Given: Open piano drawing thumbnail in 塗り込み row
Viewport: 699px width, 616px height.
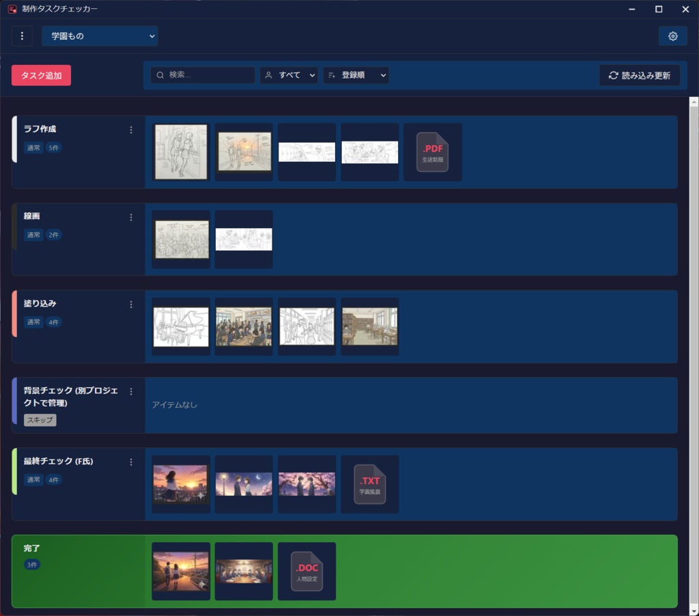Looking at the screenshot, I should (x=180, y=326).
